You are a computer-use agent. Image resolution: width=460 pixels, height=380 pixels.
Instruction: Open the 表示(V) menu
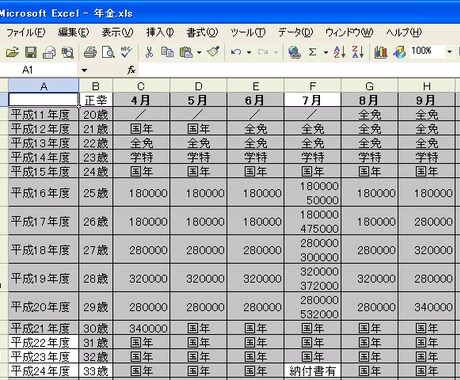[x=117, y=32]
